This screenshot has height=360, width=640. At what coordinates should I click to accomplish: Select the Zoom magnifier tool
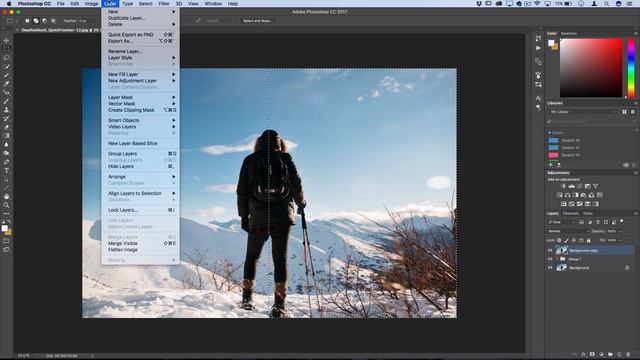click(6, 205)
